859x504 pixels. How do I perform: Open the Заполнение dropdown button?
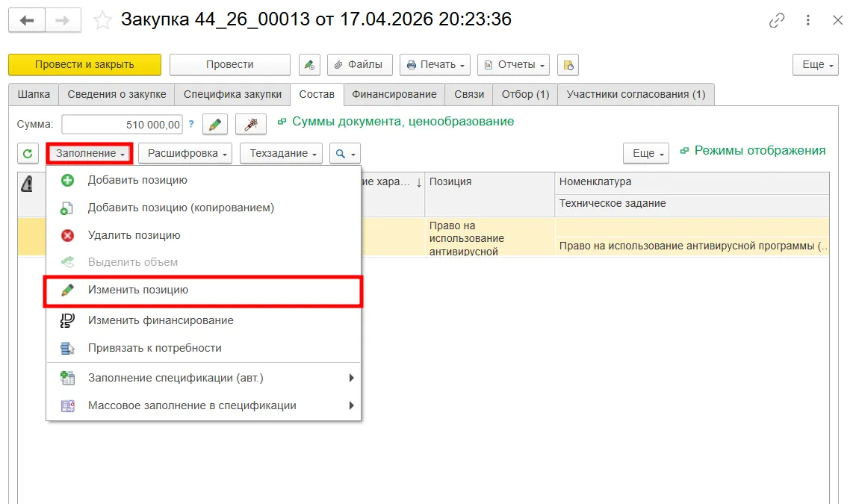90,153
